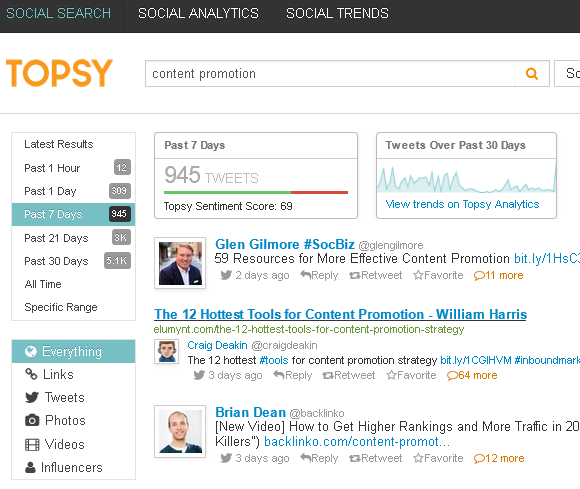
Task: Retweet Brian Dean's tweet
Action: click(375, 458)
